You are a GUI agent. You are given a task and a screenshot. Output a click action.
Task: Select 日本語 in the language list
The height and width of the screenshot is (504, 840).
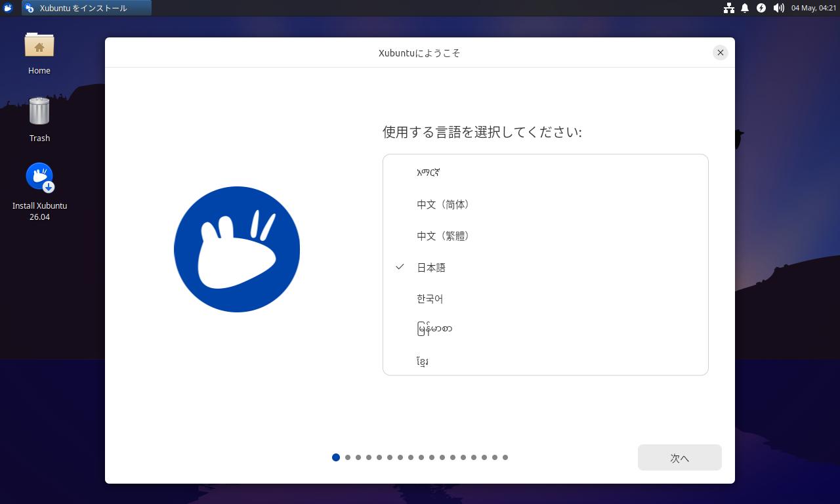[x=545, y=267]
